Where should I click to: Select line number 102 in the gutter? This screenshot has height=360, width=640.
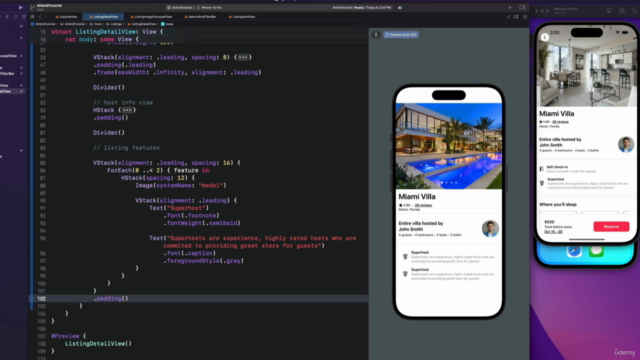[x=41, y=298]
